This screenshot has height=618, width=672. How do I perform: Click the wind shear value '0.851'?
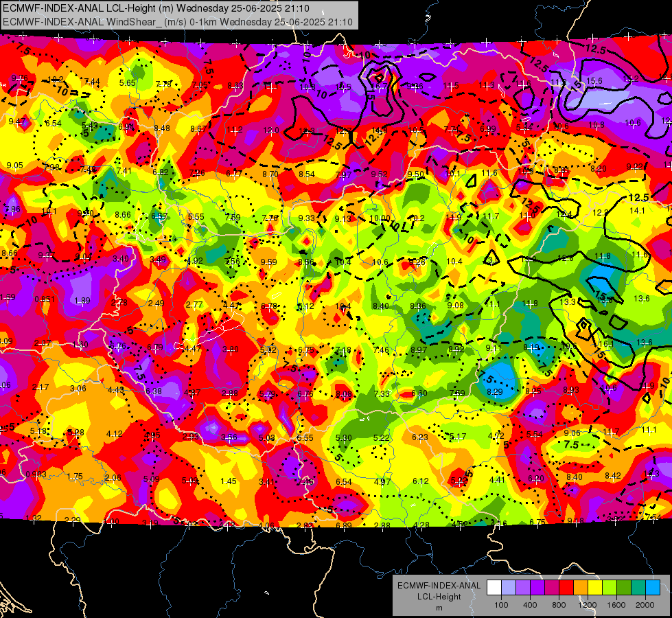(44, 299)
